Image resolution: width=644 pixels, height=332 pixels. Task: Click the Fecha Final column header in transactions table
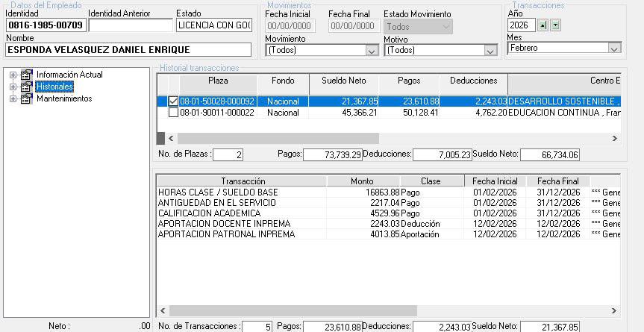(x=557, y=181)
